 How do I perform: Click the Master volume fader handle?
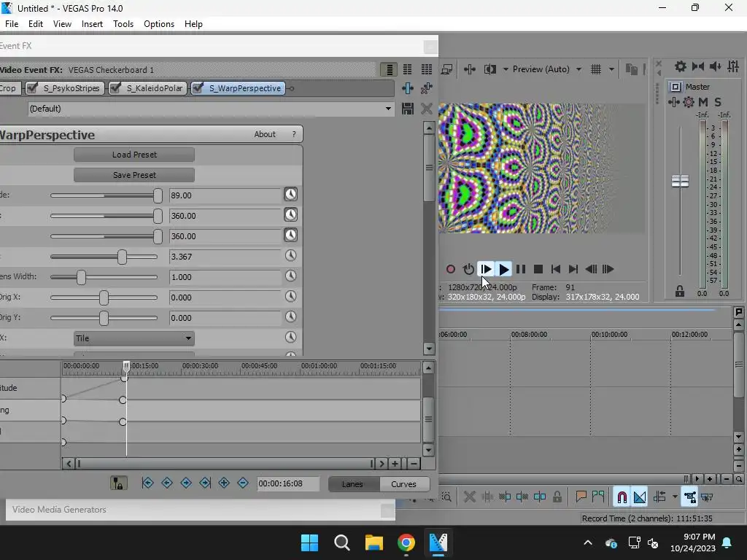[680, 181]
